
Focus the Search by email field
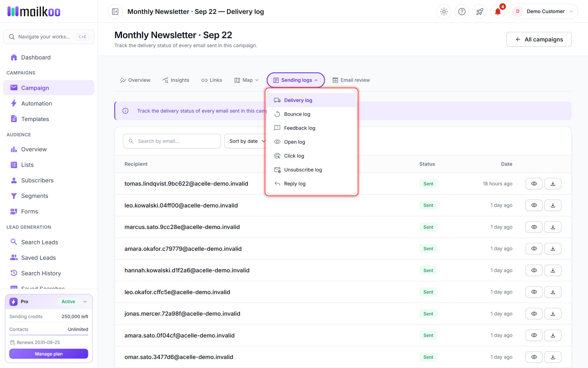(172, 141)
